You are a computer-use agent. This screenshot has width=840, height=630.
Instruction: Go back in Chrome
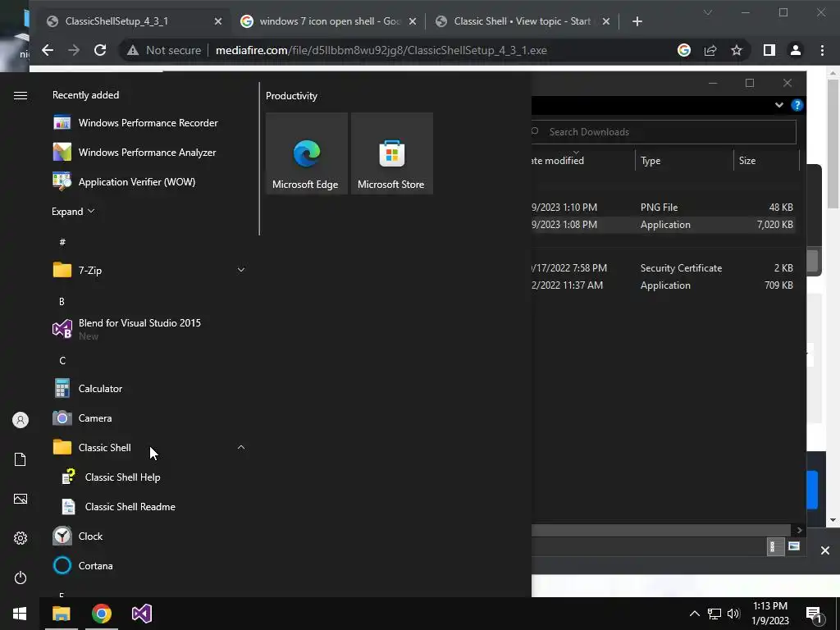(x=48, y=50)
